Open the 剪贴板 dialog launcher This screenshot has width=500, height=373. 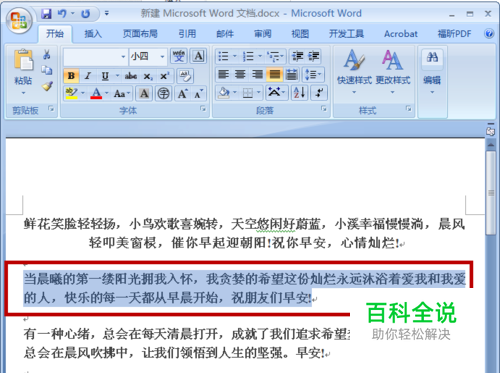coord(51,108)
